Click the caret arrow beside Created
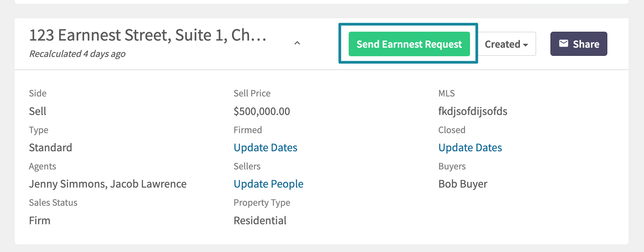Screen dimensions: 644x252 526,45
